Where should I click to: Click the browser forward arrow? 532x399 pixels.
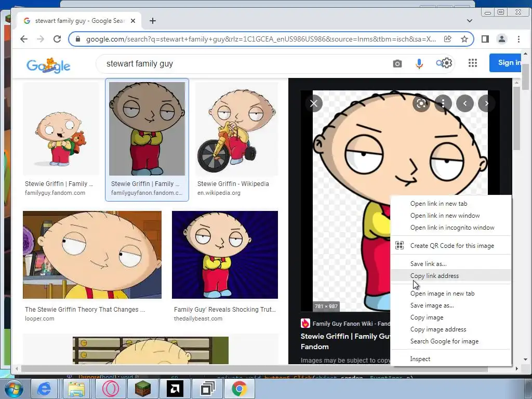click(x=41, y=39)
